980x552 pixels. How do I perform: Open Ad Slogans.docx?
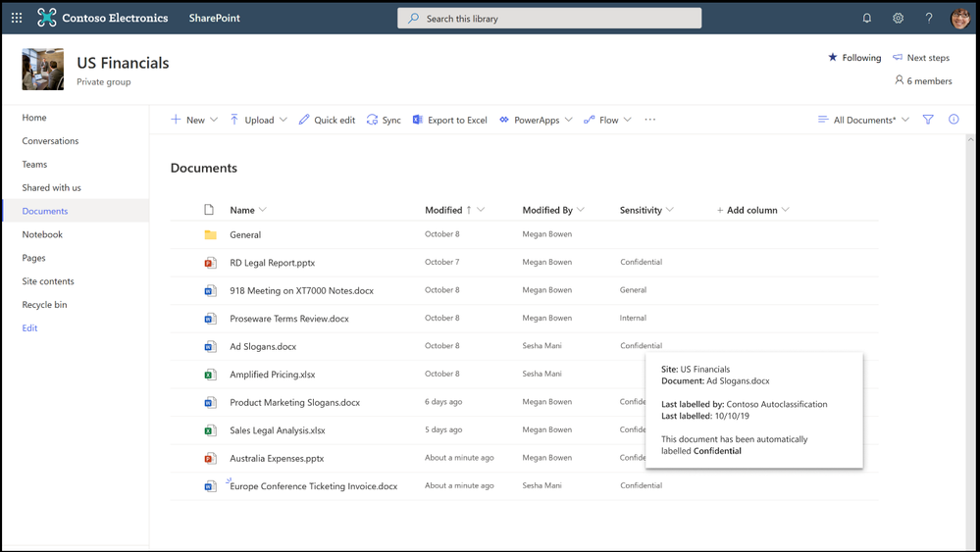click(263, 346)
